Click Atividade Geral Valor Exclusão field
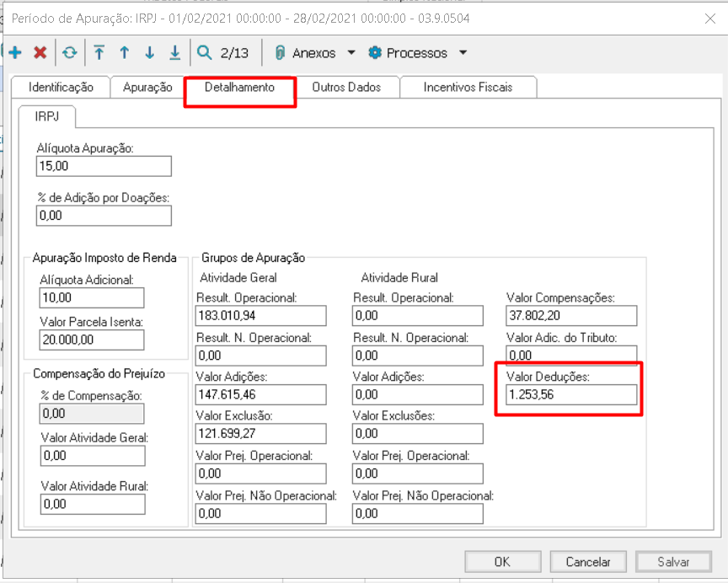 point(261,434)
